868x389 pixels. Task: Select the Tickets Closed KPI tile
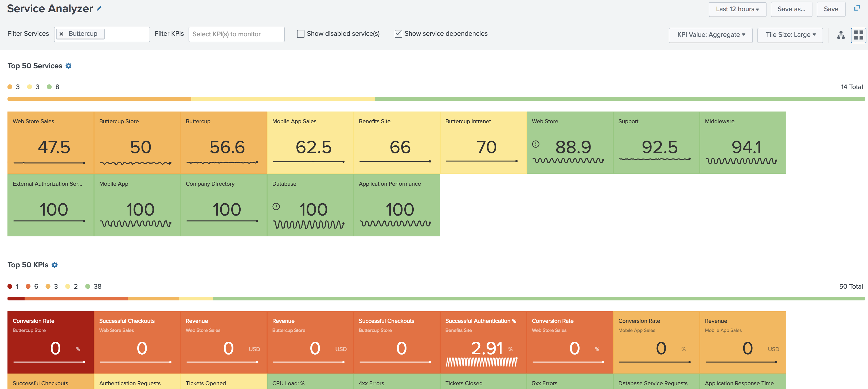[x=483, y=381]
